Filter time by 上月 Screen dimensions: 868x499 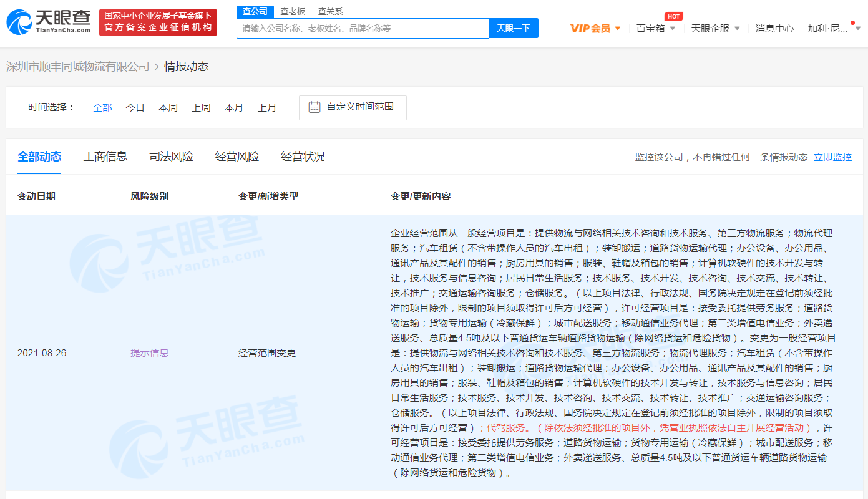click(267, 107)
